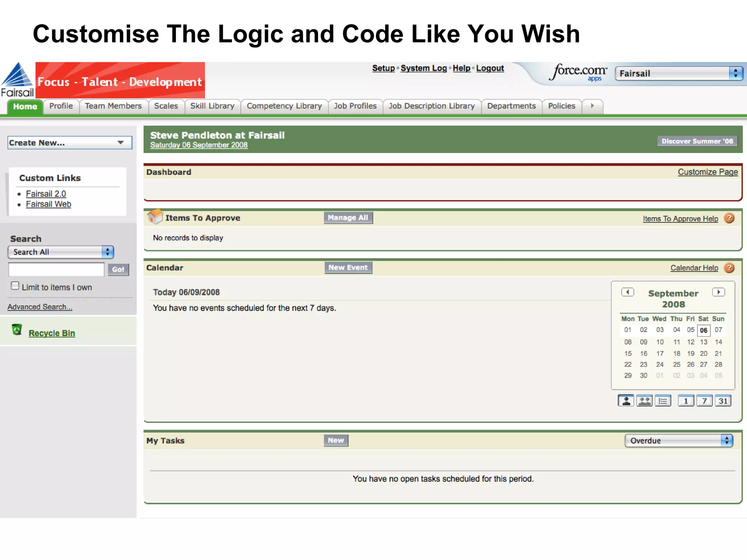
Task: Check Limit to items I own
Action: pyautogui.click(x=15, y=286)
